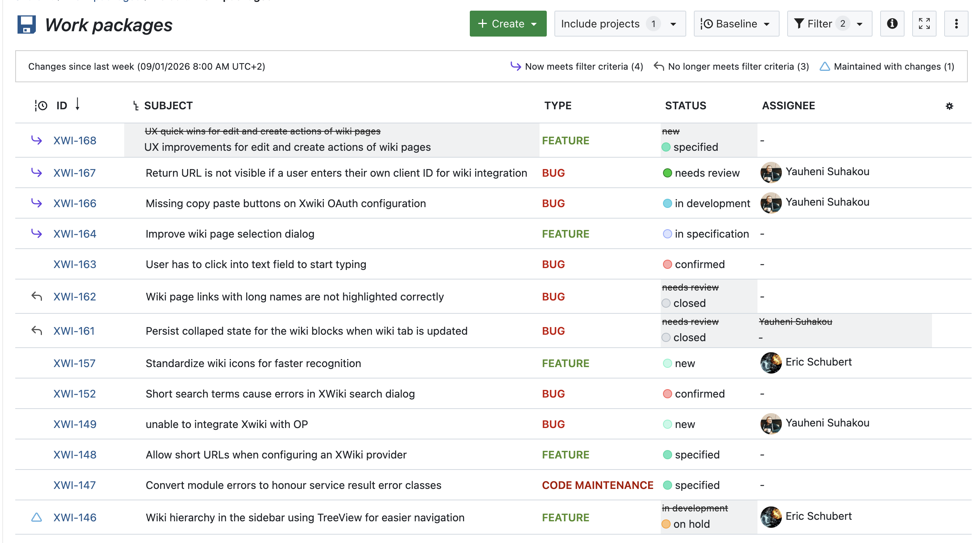Screen dimensions: 980x543
Task: Click the ID sort descending arrow
Action: point(77,104)
